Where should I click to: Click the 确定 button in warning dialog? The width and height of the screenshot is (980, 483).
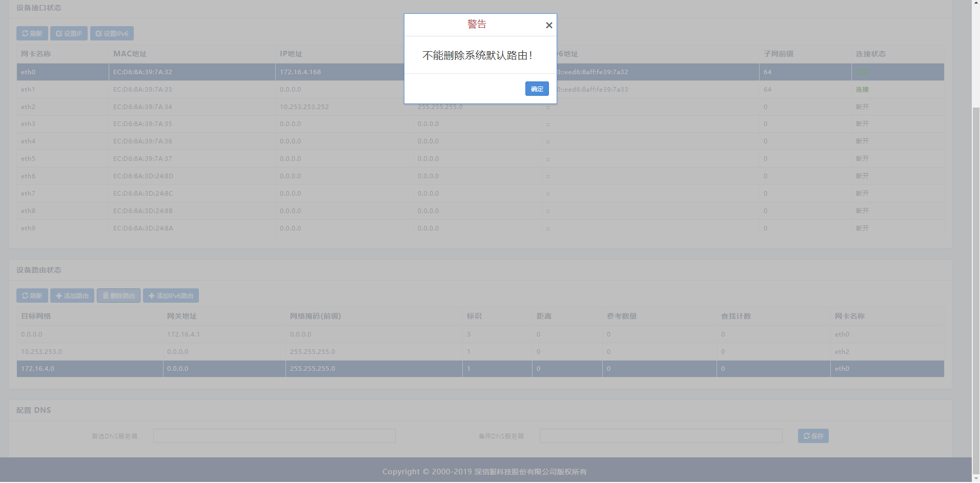click(x=537, y=89)
